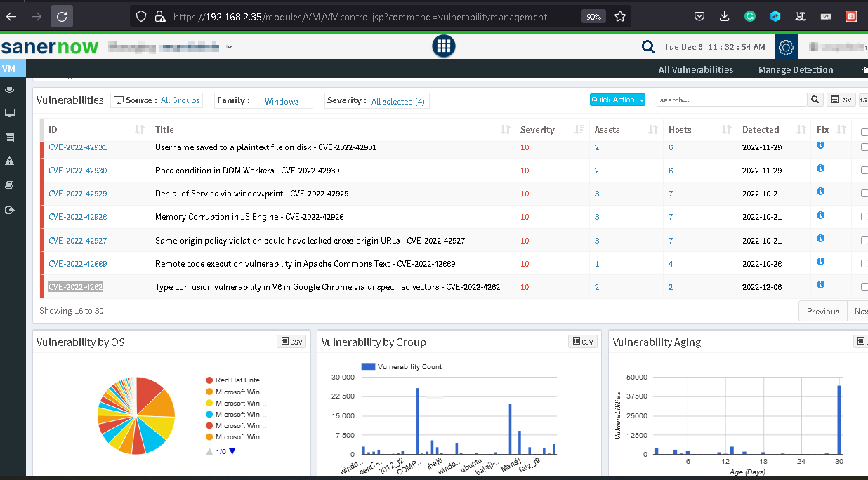Open the Severity All selected dropdown
Screen dimensions: 868x480
click(x=397, y=101)
